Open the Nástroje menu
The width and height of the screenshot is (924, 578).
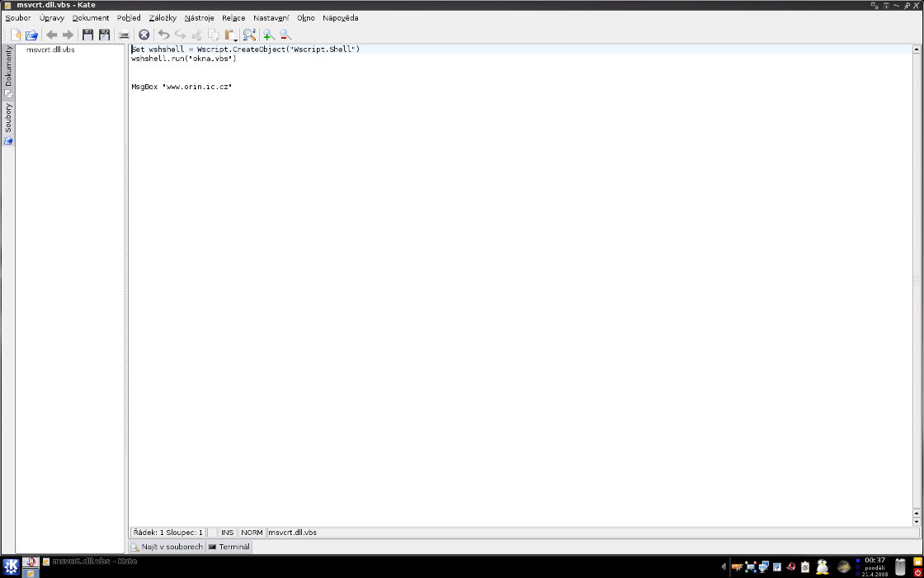point(199,17)
